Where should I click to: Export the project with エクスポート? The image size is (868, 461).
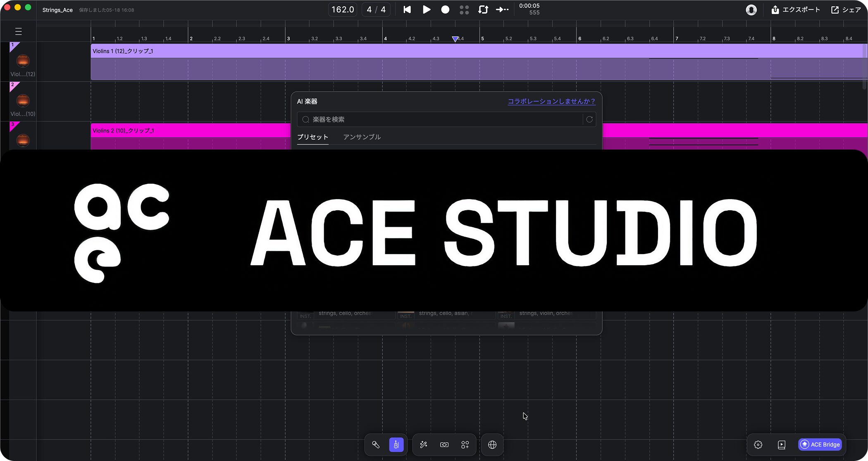coord(796,10)
